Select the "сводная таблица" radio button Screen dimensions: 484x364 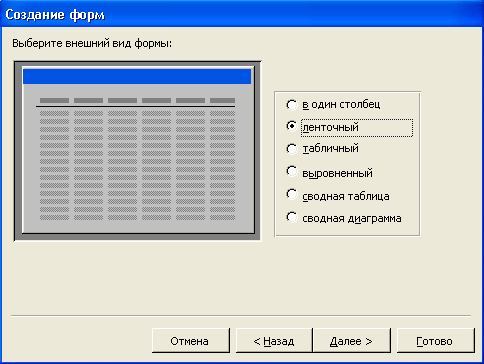(x=292, y=195)
